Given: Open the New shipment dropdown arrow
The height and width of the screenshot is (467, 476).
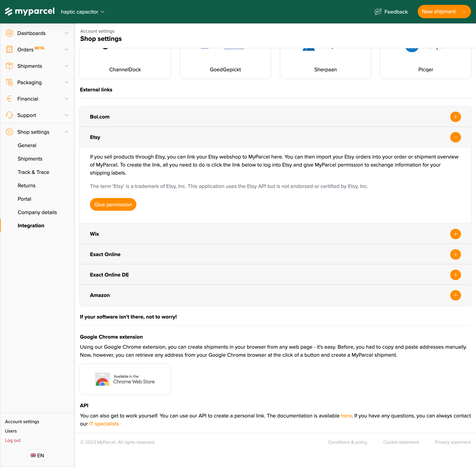Looking at the screenshot, I should click(464, 12).
